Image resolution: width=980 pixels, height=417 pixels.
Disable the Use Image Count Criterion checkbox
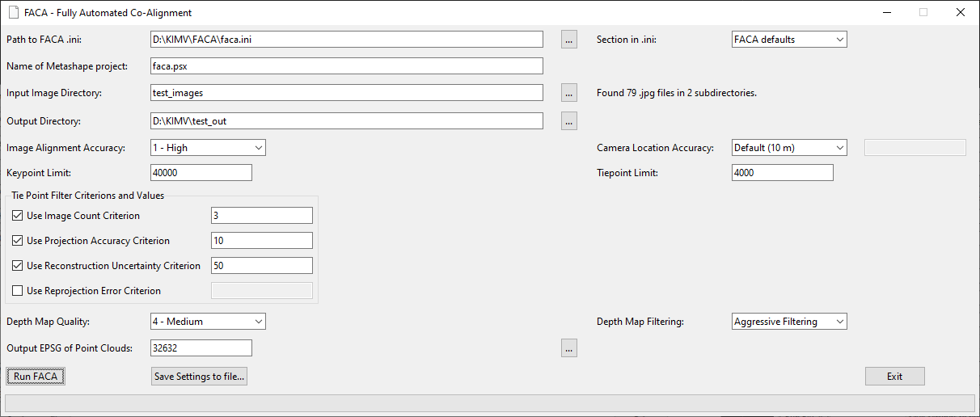18,216
